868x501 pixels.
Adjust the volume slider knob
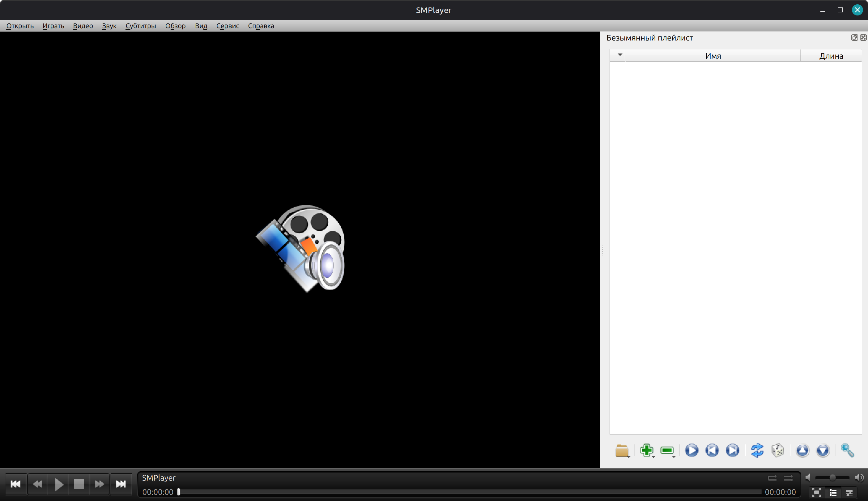(x=832, y=477)
